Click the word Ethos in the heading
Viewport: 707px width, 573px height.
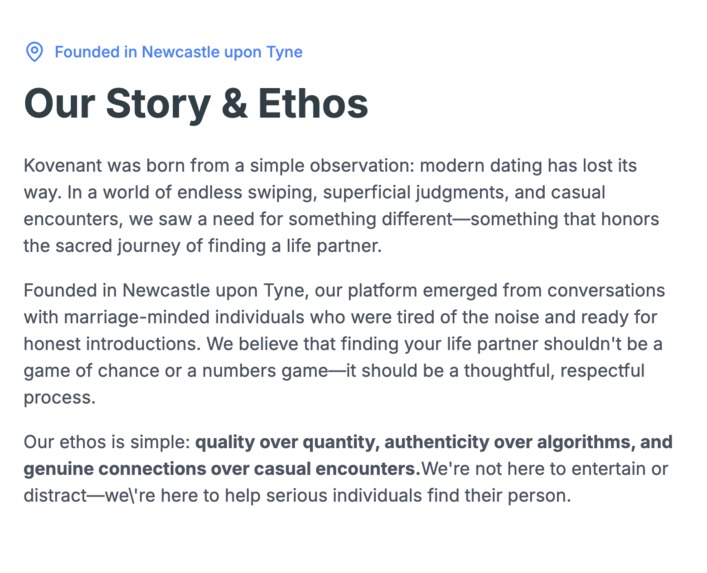click(313, 104)
